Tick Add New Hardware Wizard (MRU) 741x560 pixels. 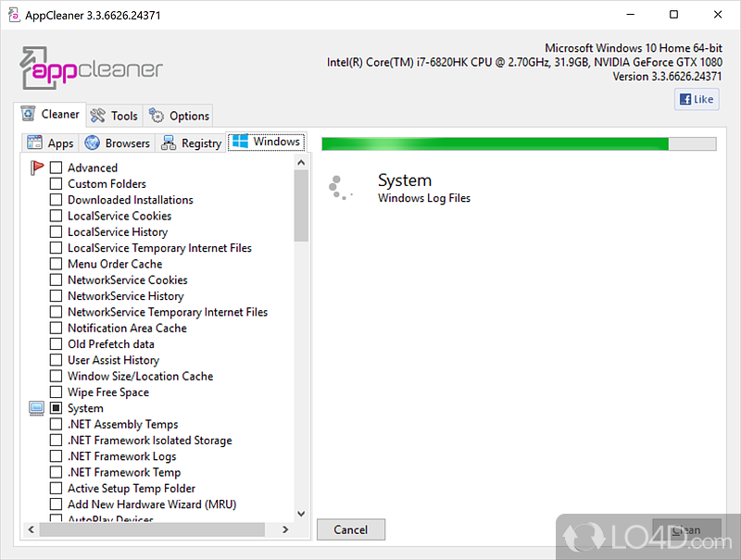pyautogui.click(x=56, y=504)
